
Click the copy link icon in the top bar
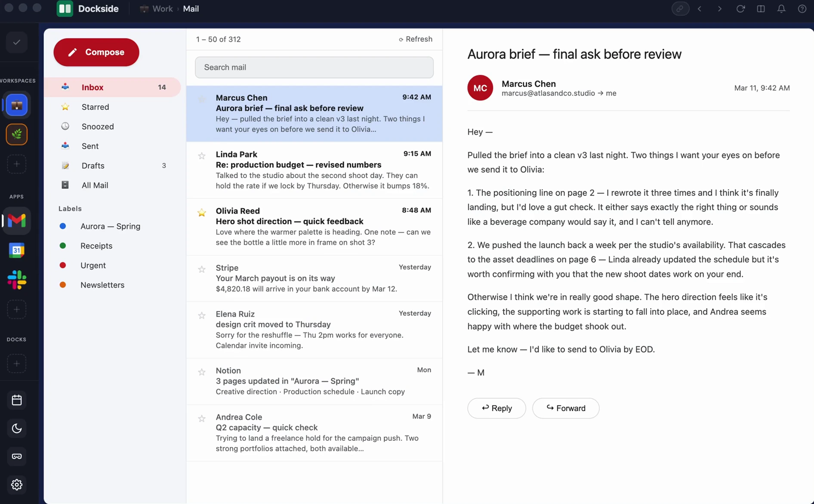680,9
